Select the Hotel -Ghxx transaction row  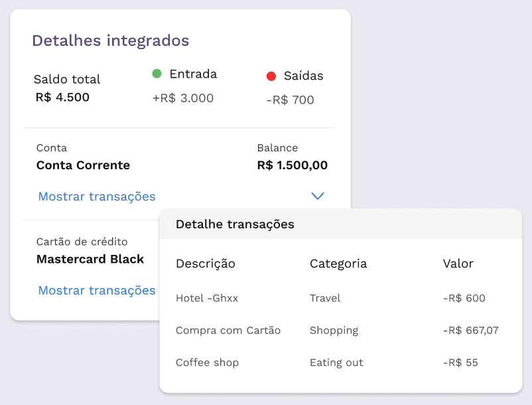[207, 298]
